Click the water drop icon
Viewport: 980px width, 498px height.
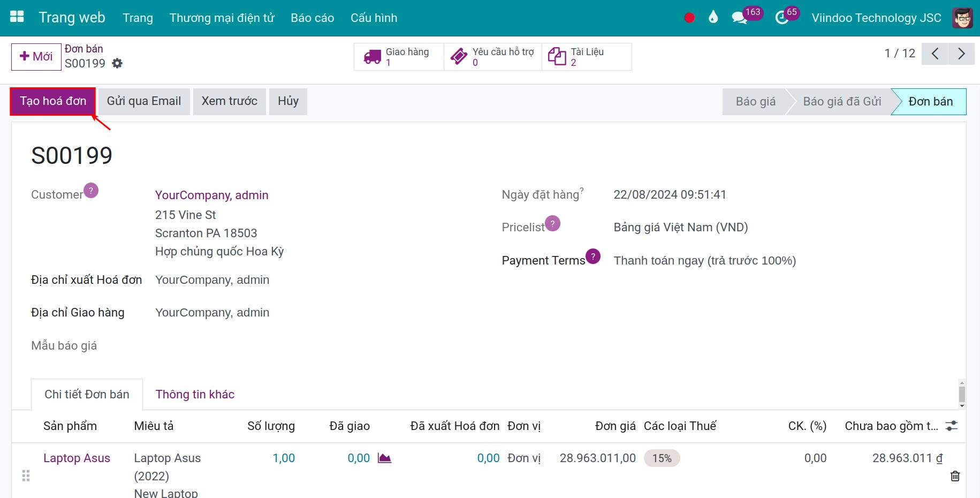point(713,18)
